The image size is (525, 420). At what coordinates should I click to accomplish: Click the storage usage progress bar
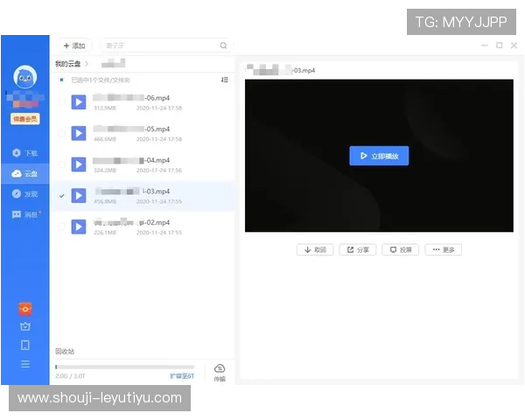tap(124, 367)
